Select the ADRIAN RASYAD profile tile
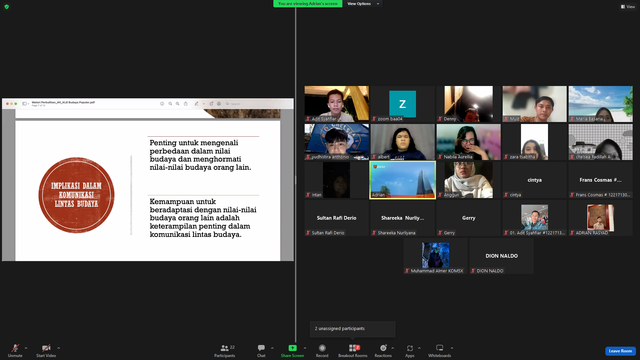The width and height of the screenshot is (640, 360). click(600, 218)
